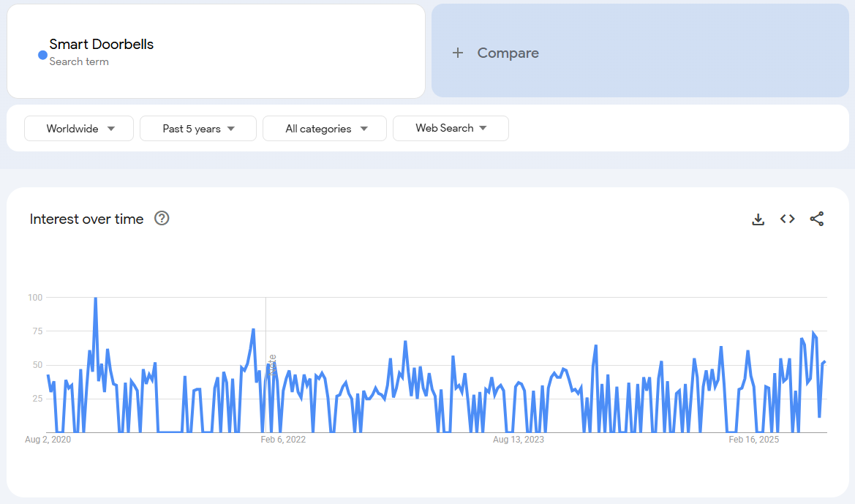Click the Aug 2, 2020 axis label
Viewport: 855px width, 504px height.
[48, 440]
